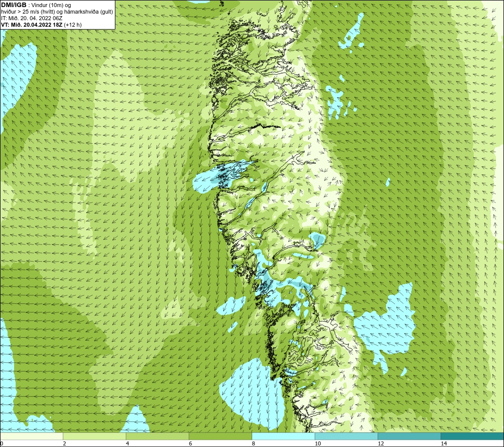Click the '12' label on the wind scale
504x447 pixels.
point(381,443)
